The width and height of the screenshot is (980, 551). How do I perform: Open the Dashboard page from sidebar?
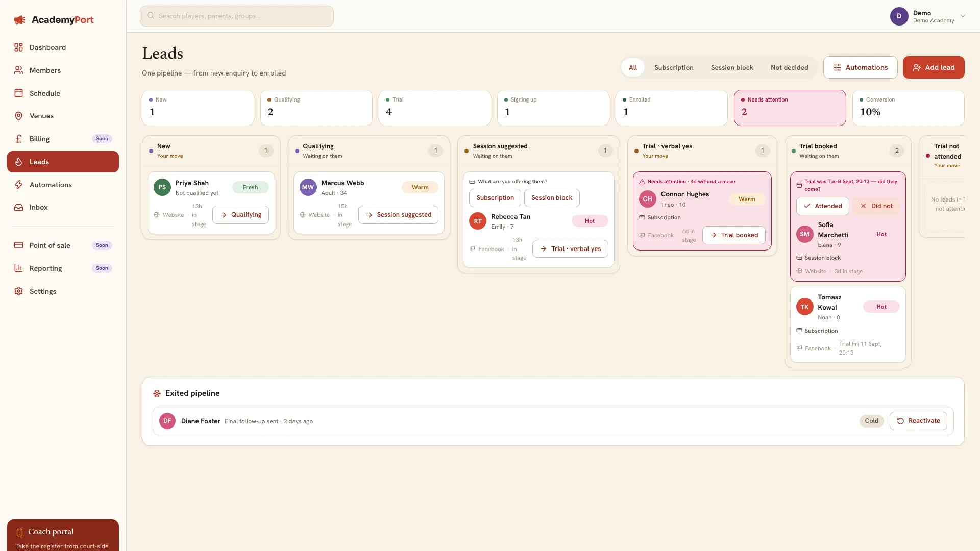[63, 47]
